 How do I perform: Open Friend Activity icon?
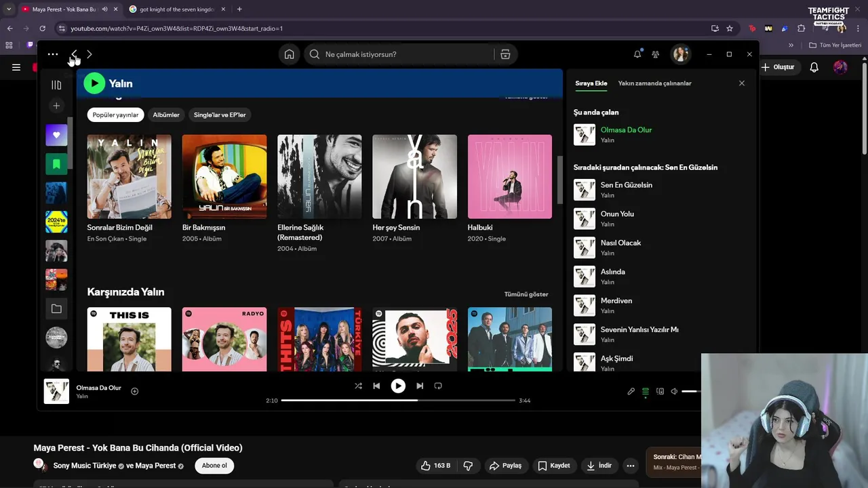[x=656, y=54]
